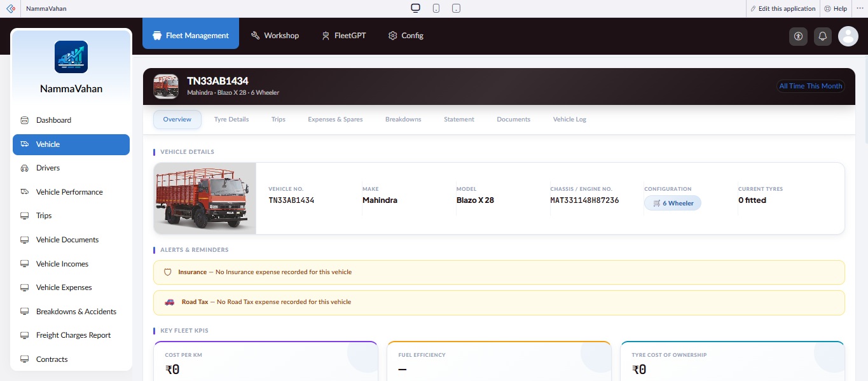Select the Overview tab

click(177, 120)
